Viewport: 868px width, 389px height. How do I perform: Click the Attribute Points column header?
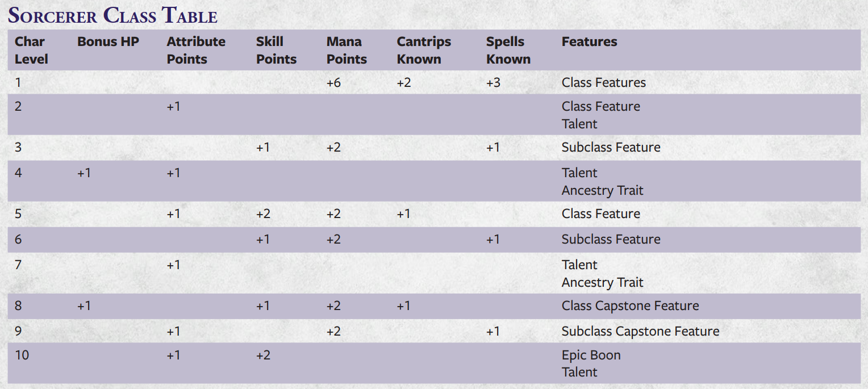click(x=196, y=50)
